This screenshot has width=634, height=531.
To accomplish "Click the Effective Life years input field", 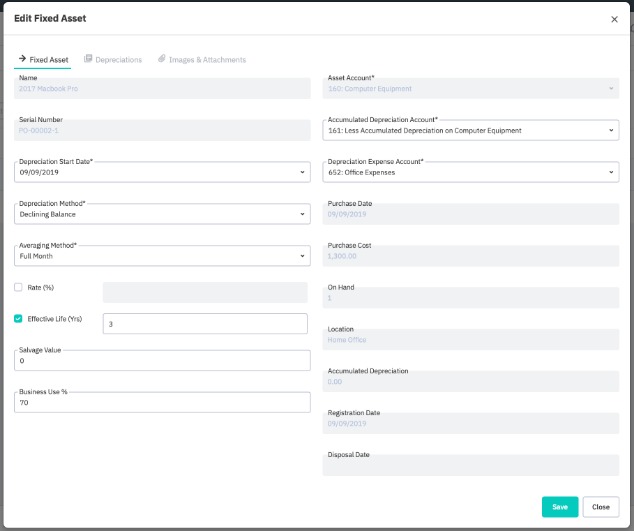I will 205,324.
